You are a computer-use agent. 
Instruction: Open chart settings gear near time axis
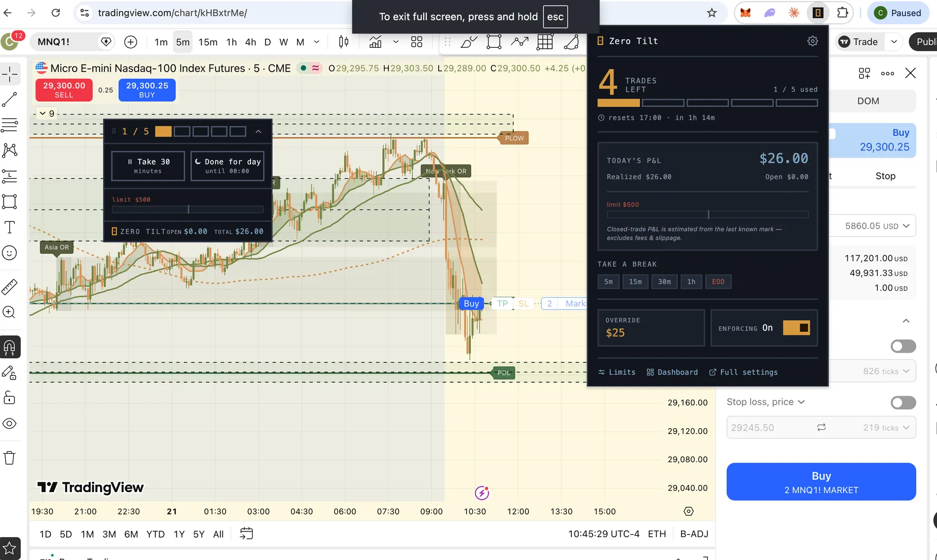(x=689, y=511)
